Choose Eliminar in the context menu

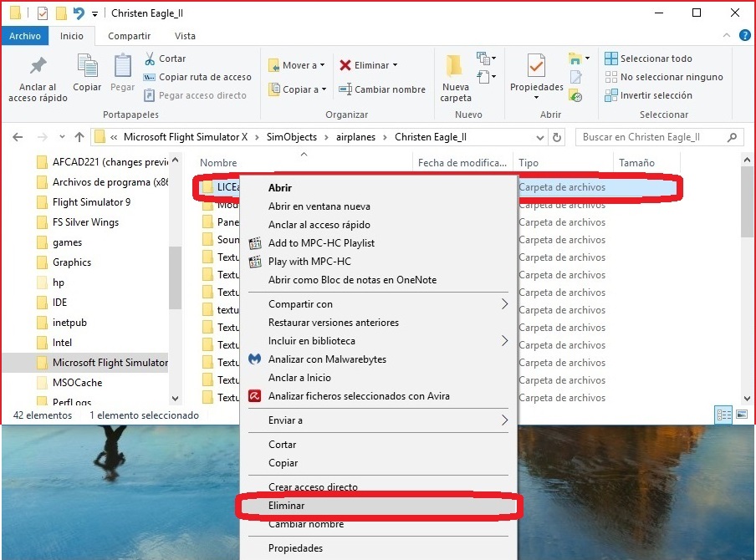point(379,506)
